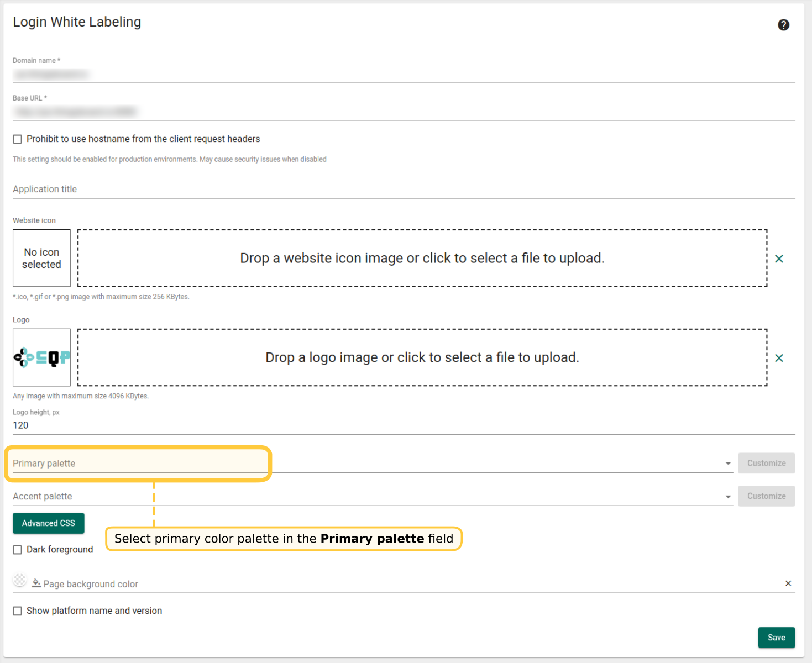Open the help question mark icon
The image size is (812, 663).
783,25
